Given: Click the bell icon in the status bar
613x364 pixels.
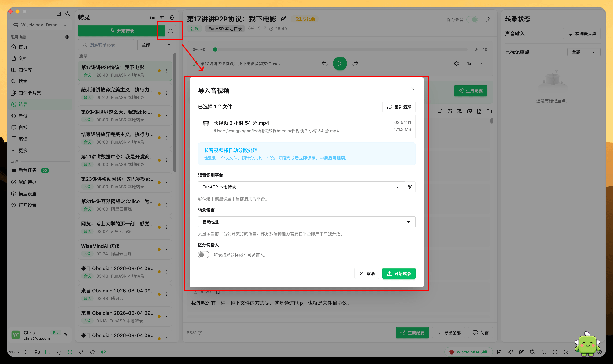Looking at the screenshot, I should coord(81,352).
